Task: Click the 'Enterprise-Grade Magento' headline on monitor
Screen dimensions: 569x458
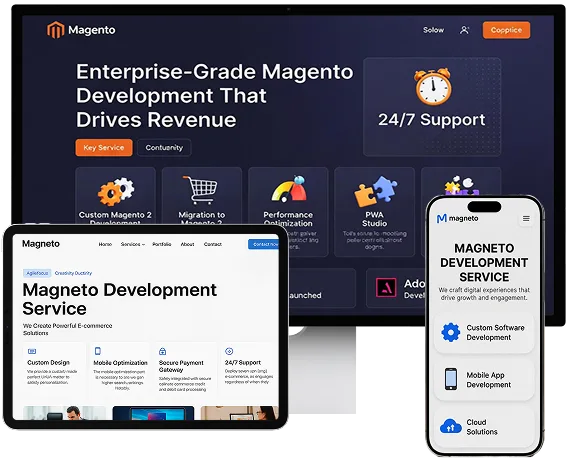Action: point(214,71)
